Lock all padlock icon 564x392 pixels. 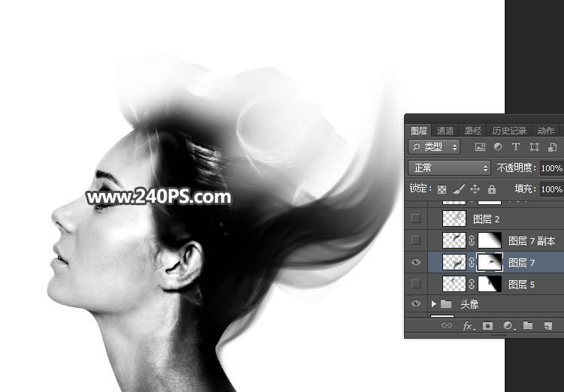(492, 188)
